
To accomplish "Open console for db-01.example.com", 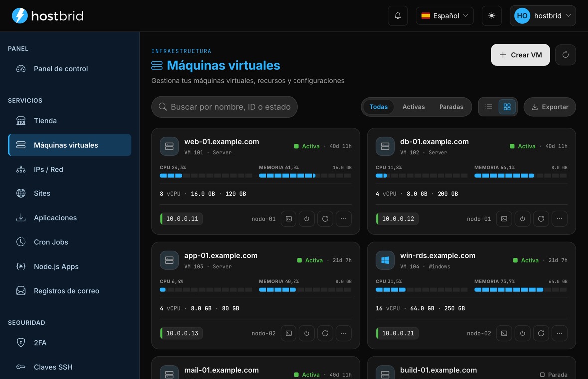I will 504,219.
